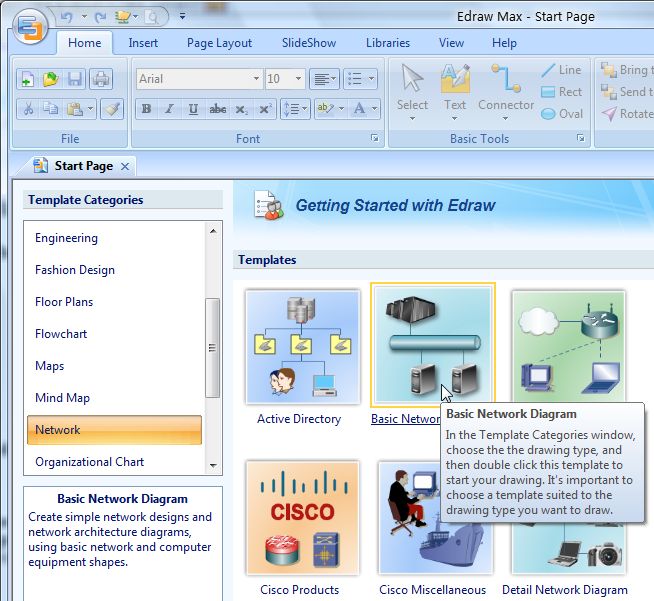Click the Undo arrow in quick access toolbar

click(67, 17)
